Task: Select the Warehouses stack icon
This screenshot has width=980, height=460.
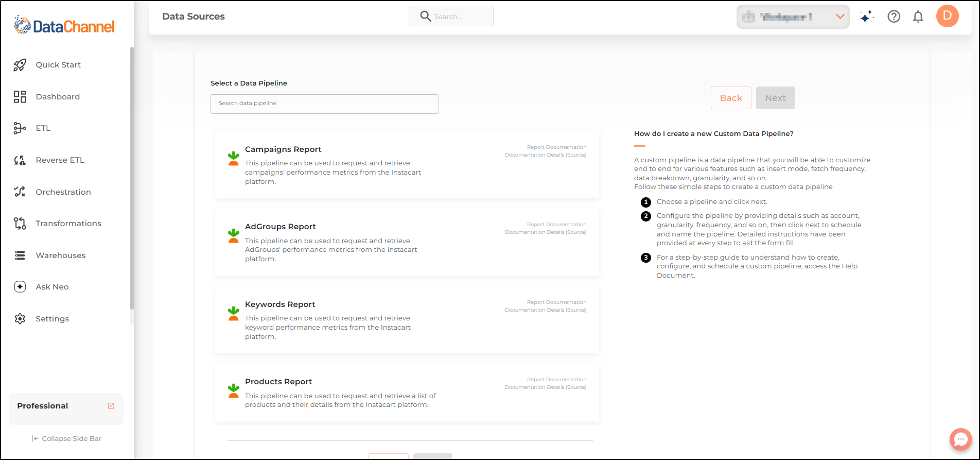Action: tap(20, 255)
